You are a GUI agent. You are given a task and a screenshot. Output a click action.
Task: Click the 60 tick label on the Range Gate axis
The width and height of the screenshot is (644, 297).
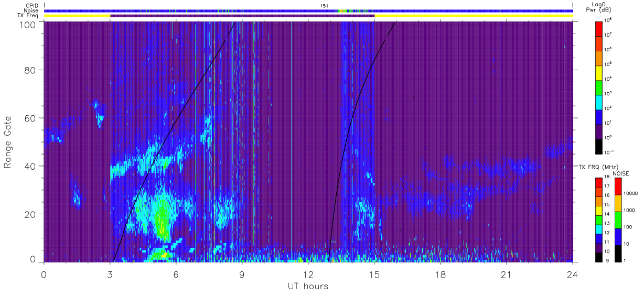click(x=30, y=118)
